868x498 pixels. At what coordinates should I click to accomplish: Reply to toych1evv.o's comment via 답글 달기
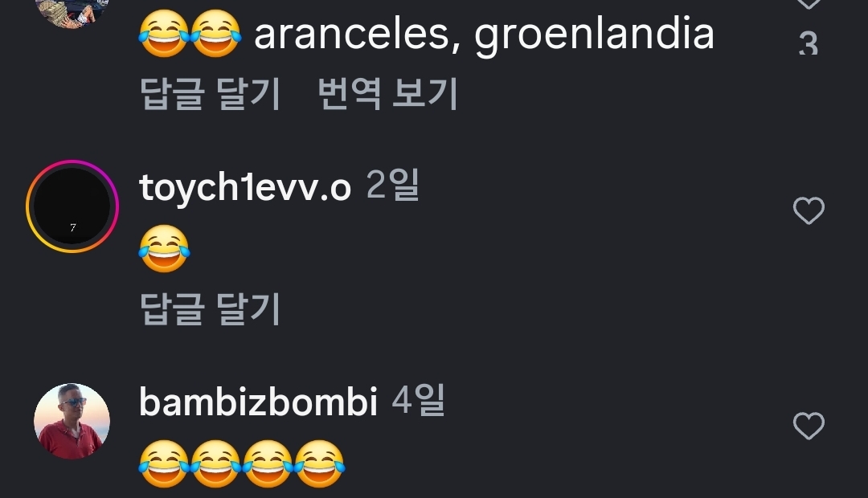tap(211, 308)
